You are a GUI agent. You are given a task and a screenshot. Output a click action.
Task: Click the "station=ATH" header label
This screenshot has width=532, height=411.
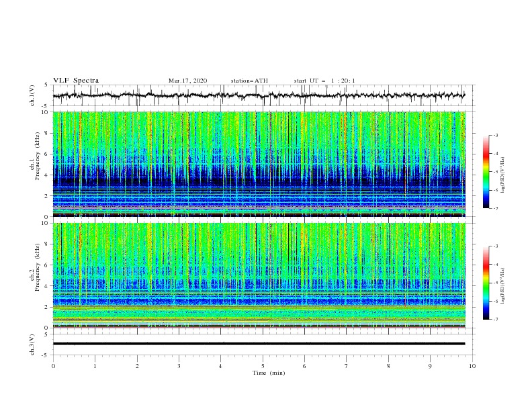pos(249,81)
